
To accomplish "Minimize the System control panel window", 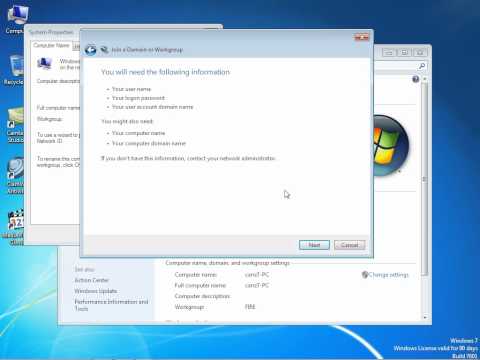I will [x=389, y=52].
